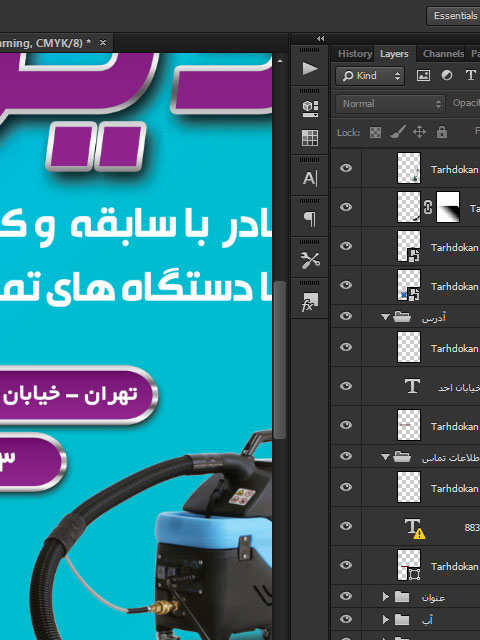
Task: Lock image pixels brush icon
Action: pos(397,132)
